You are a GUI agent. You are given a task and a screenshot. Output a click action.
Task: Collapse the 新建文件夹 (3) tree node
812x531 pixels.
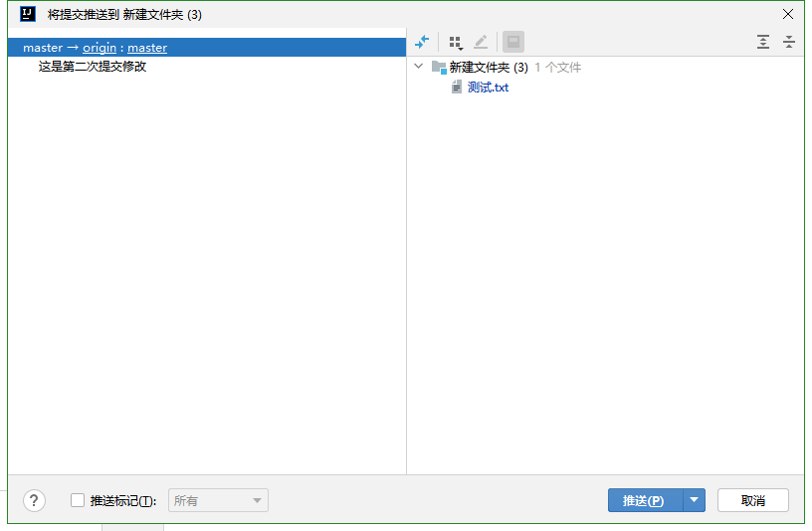pyautogui.click(x=418, y=67)
